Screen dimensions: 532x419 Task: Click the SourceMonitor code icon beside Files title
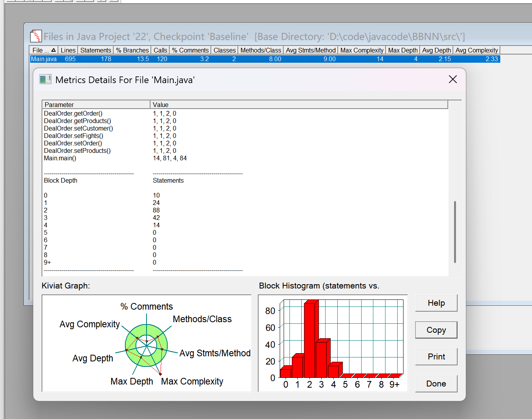[36, 36]
